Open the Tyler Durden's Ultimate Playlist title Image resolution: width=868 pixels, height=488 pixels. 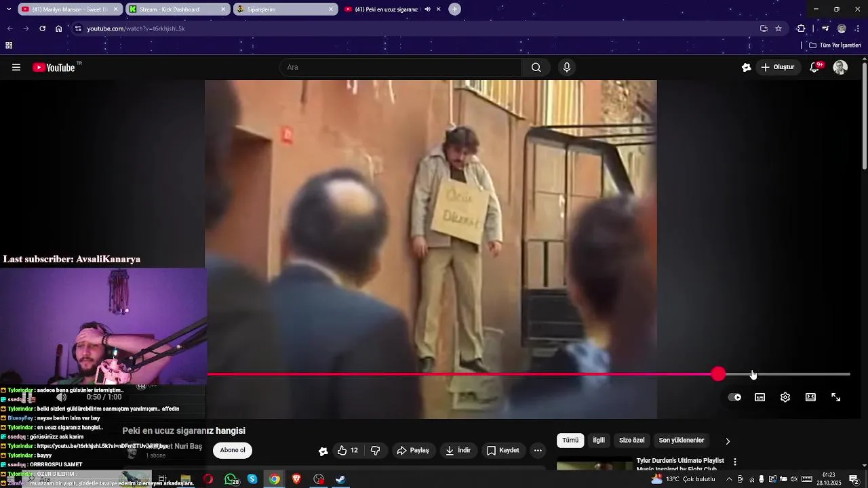pyautogui.click(x=680, y=464)
